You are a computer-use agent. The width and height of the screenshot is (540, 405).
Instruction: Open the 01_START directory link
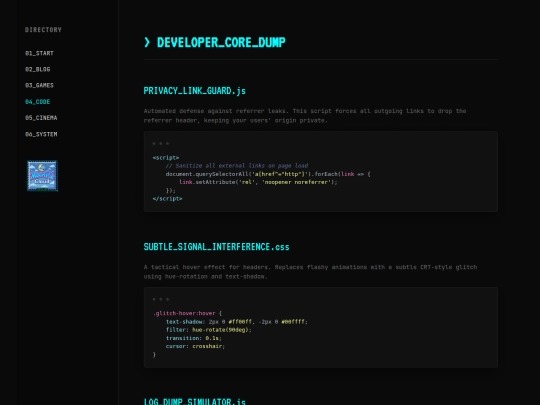pyautogui.click(x=39, y=53)
